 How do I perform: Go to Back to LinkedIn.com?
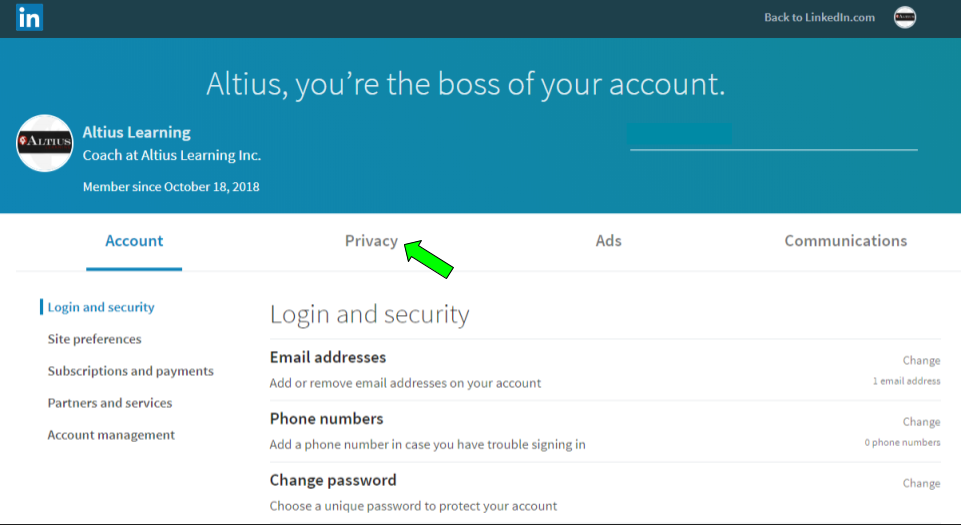pos(819,17)
